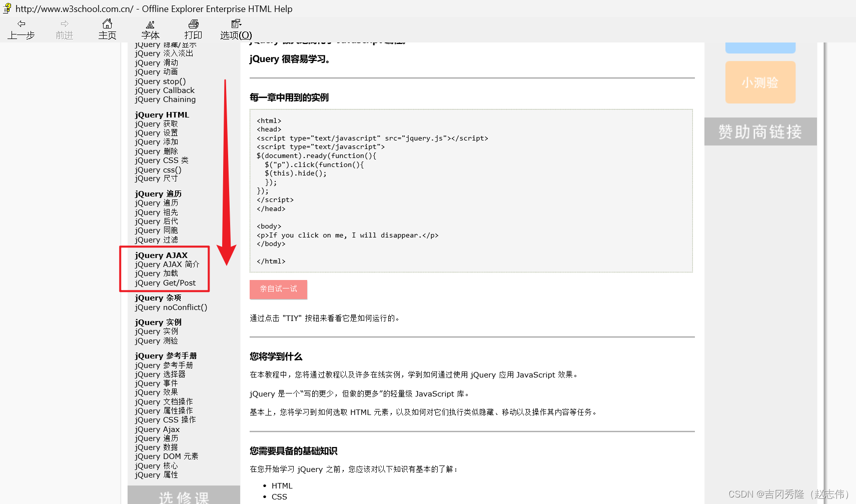This screenshot has width=856, height=504.
Task: Open the jQuery 获取 link
Action: click(x=156, y=124)
